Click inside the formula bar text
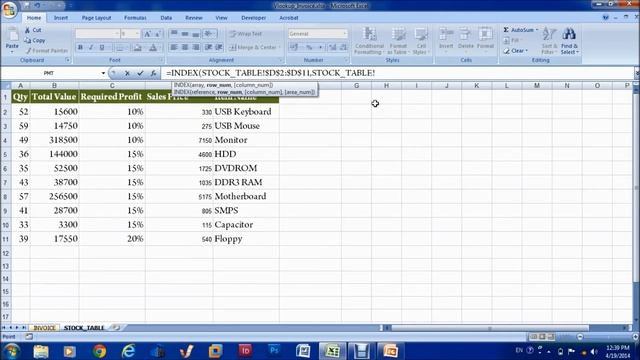The height and width of the screenshot is (360, 640). (x=270, y=73)
